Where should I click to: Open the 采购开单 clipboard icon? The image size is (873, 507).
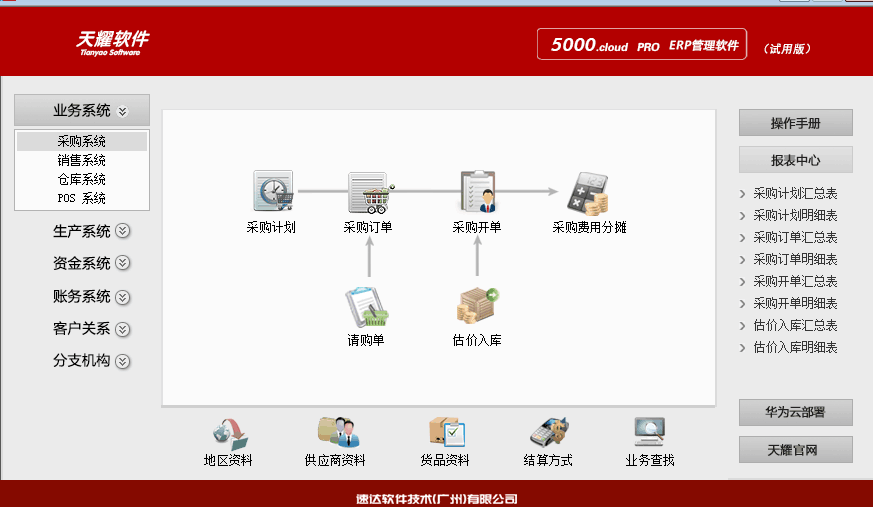coord(478,191)
